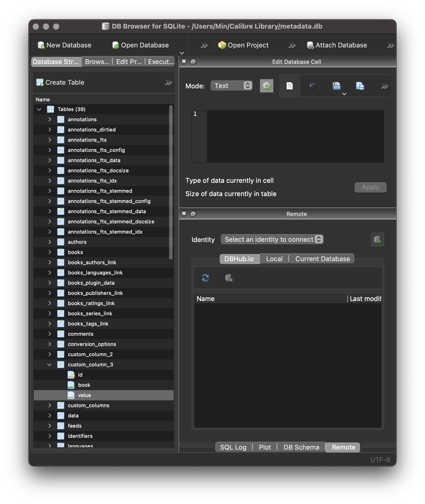Click the Name column header in Remote list

[x=271, y=299]
